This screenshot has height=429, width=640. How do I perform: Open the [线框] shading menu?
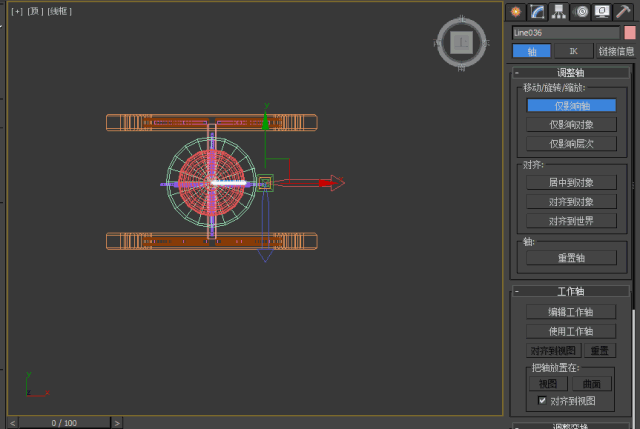pos(60,11)
